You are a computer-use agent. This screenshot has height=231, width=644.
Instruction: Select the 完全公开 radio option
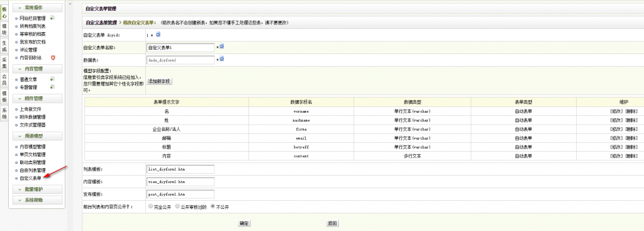pyautogui.click(x=151, y=206)
